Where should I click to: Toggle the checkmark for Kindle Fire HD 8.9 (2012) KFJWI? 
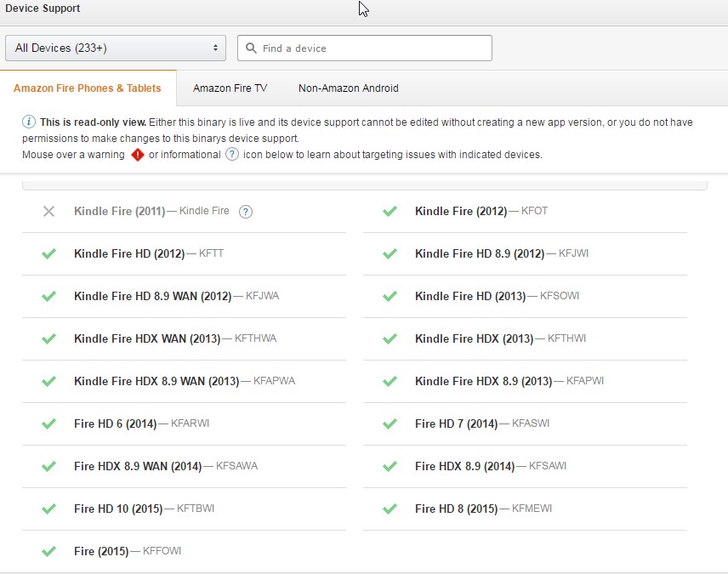coord(390,253)
